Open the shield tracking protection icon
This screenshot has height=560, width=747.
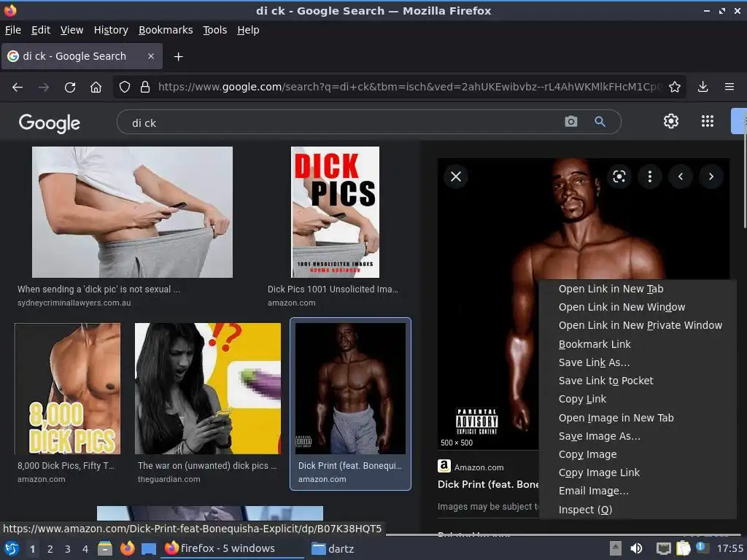(x=124, y=87)
